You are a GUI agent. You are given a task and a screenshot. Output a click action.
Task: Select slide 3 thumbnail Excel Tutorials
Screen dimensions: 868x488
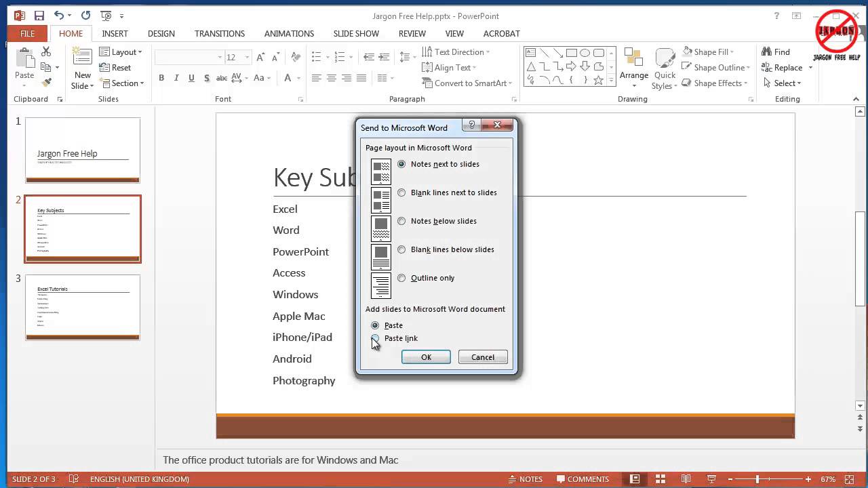point(83,308)
